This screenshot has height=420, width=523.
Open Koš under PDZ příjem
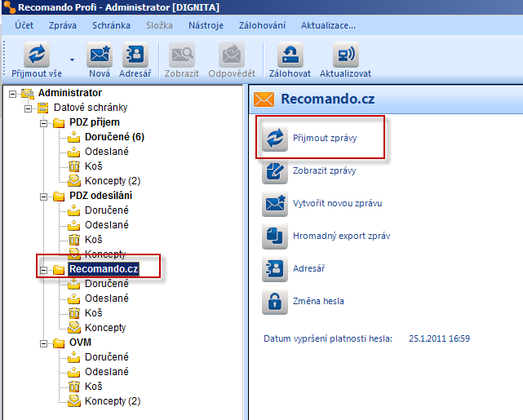[94, 166]
